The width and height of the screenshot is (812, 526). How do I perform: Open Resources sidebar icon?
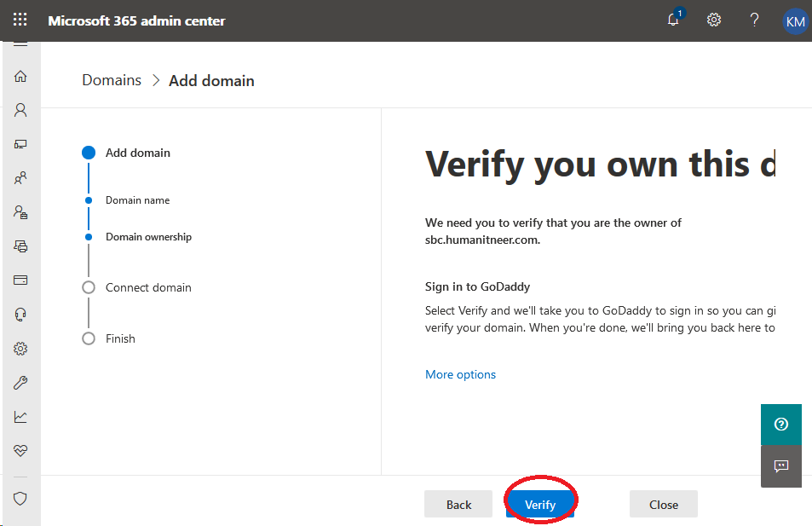(x=20, y=246)
